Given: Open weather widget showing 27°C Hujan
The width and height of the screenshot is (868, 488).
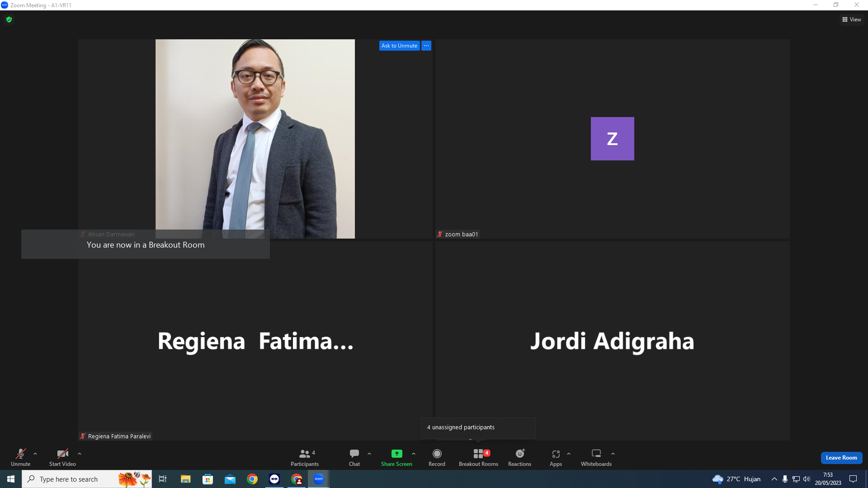Looking at the screenshot, I should point(736,479).
